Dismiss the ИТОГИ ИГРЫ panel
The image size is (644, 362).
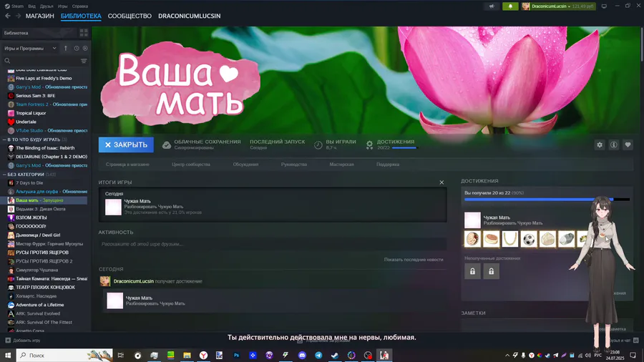click(x=441, y=182)
